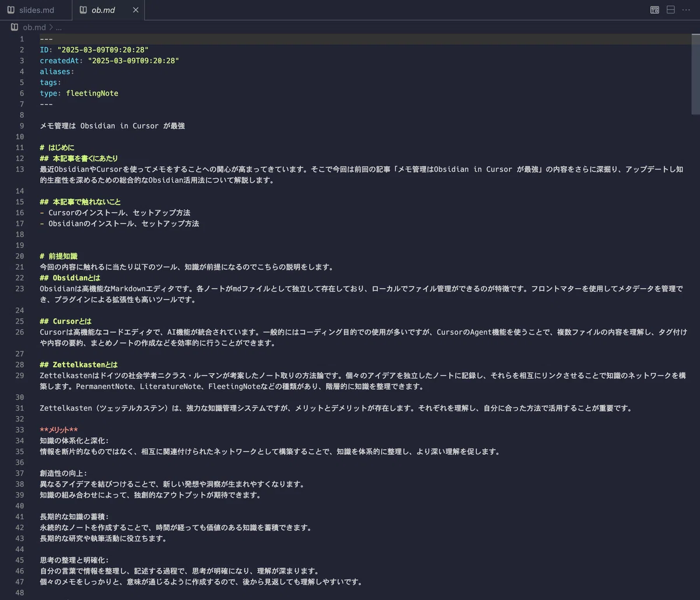Click the line starting 異なるアイデアを結びつける
Screen dimensions: 700x600
click(172, 484)
